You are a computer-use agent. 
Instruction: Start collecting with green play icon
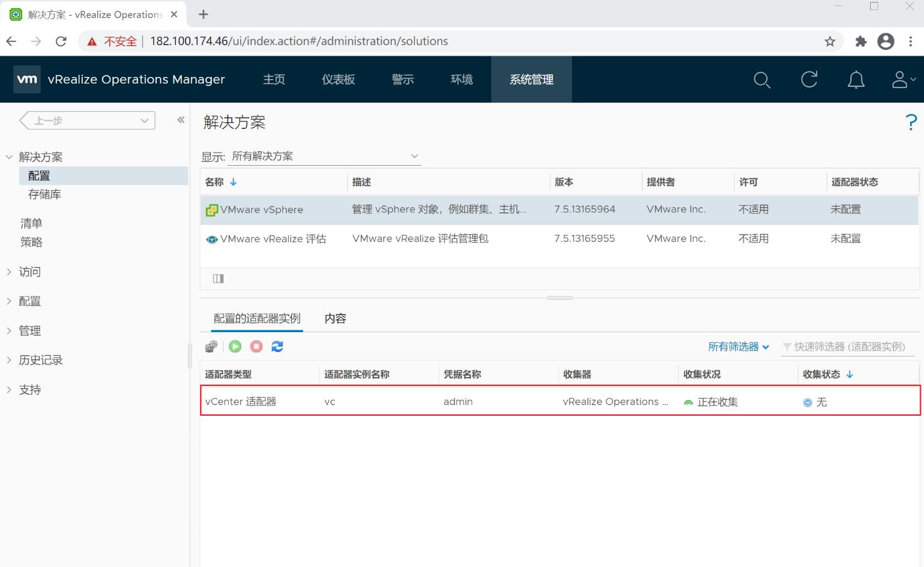[235, 347]
